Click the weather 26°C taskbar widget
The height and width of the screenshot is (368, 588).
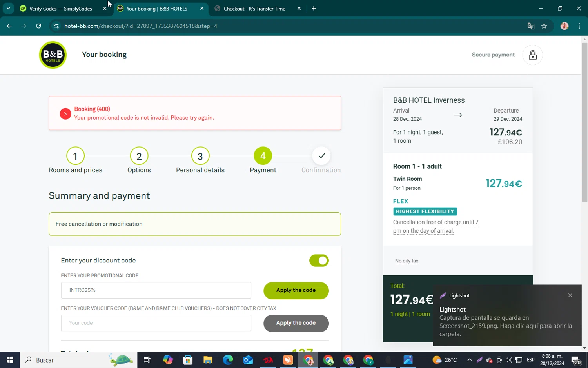445,360
